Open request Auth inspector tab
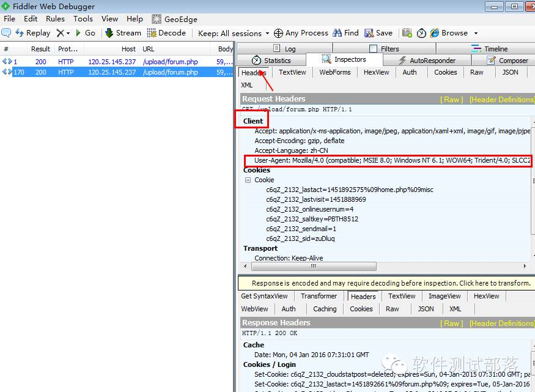The width and height of the screenshot is (535, 392). click(410, 72)
